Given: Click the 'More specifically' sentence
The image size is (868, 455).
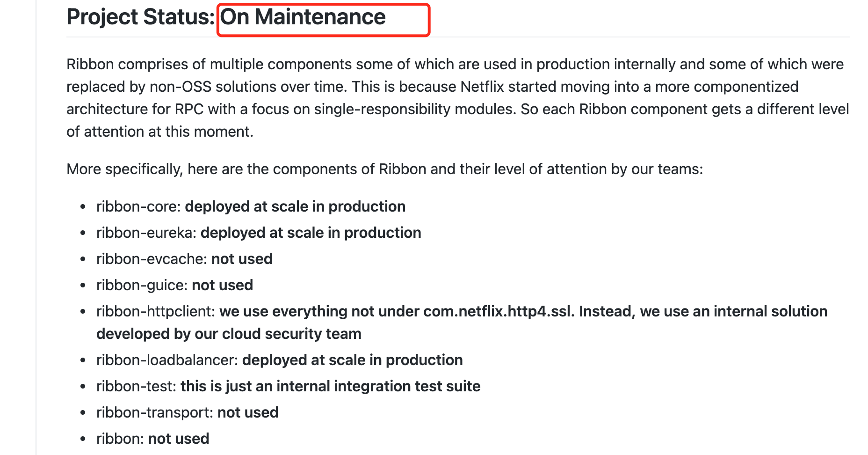Looking at the screenshot, I should 384,169.
